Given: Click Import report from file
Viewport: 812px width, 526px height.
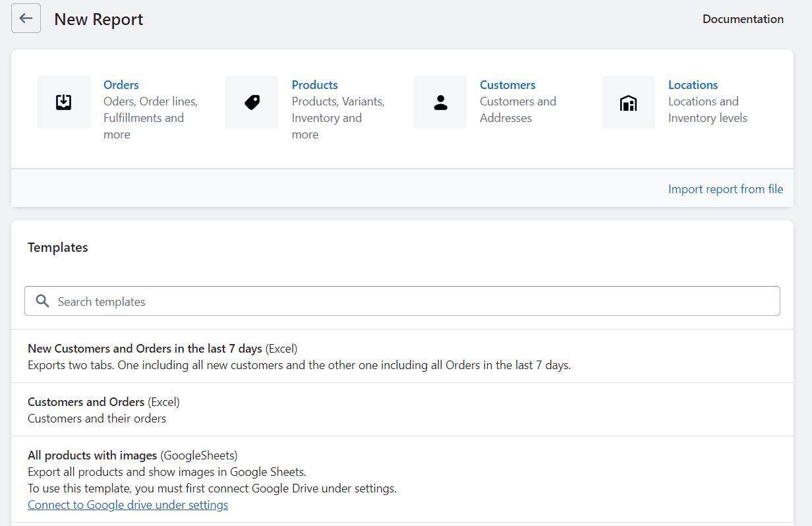Looking at the screenshot, I should pos(726,189).
